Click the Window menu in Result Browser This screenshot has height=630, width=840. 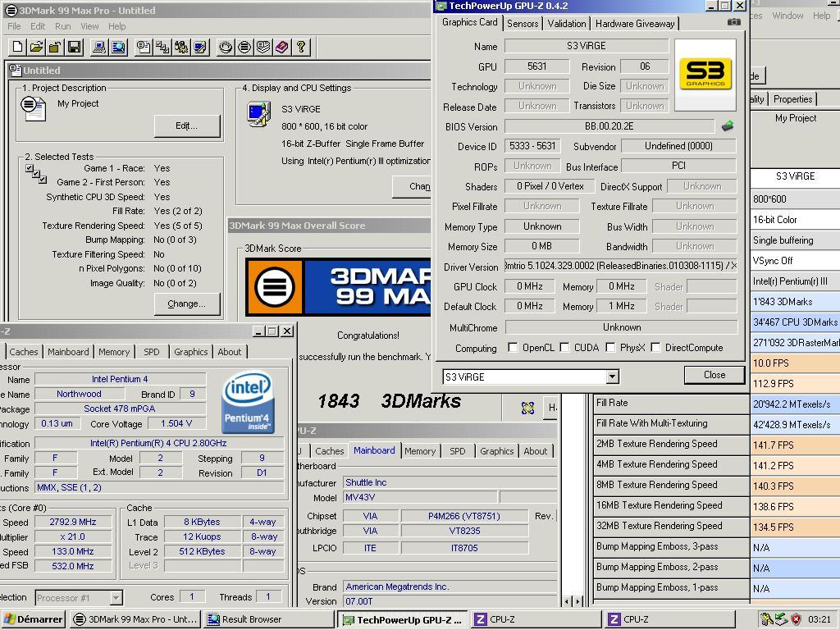point(787,16)
